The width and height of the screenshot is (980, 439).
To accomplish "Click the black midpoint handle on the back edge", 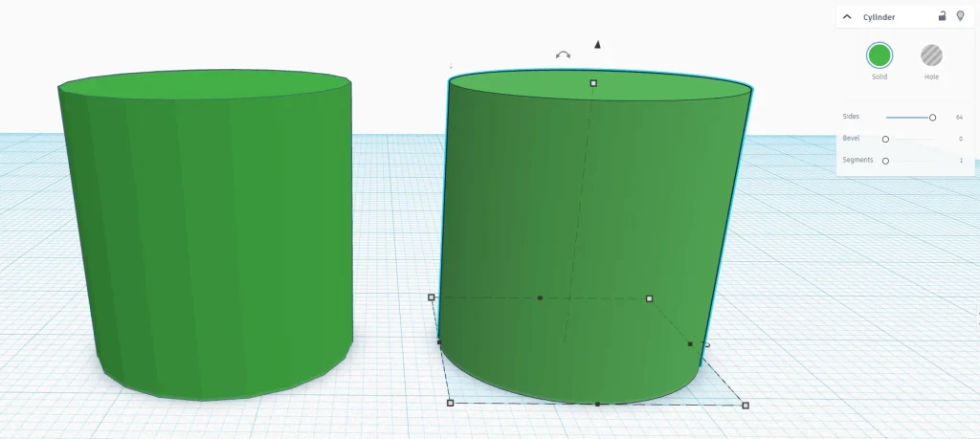I will pyautogui.click(x=540, y=297).
